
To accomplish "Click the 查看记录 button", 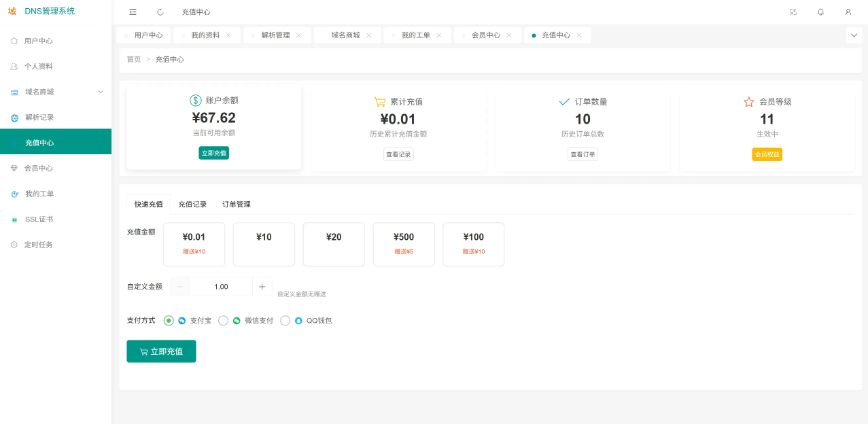I will [398, 154].
